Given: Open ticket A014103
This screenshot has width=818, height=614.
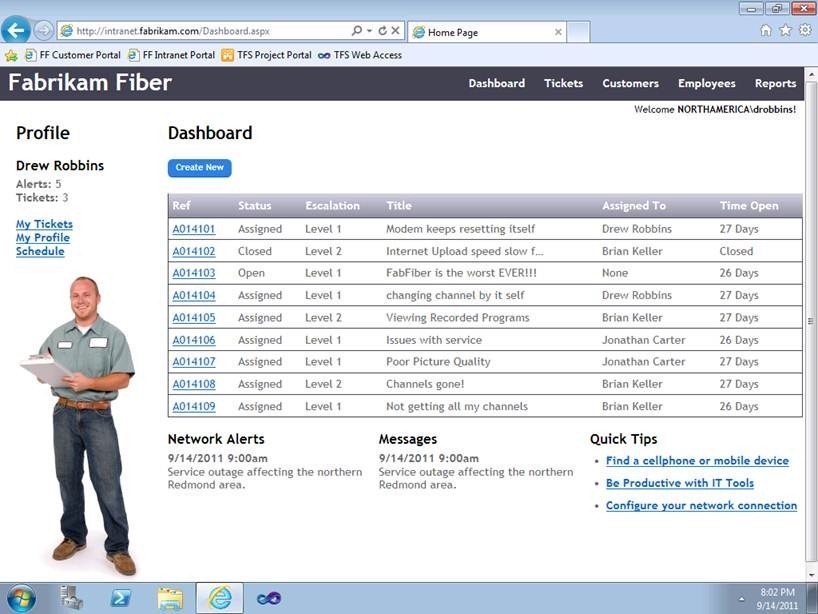Looking at the screenshot, I should pos(194,273).
